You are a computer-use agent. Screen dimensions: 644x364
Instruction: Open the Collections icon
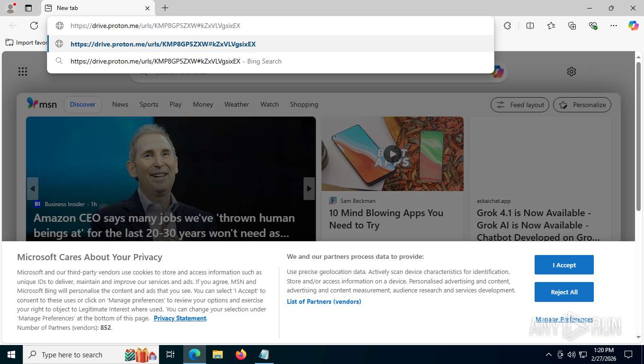coord(572,26)
